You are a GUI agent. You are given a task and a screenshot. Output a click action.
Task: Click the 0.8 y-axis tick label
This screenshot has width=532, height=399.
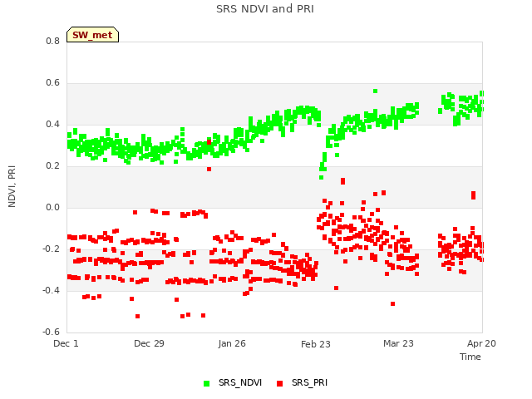point(52,41)
